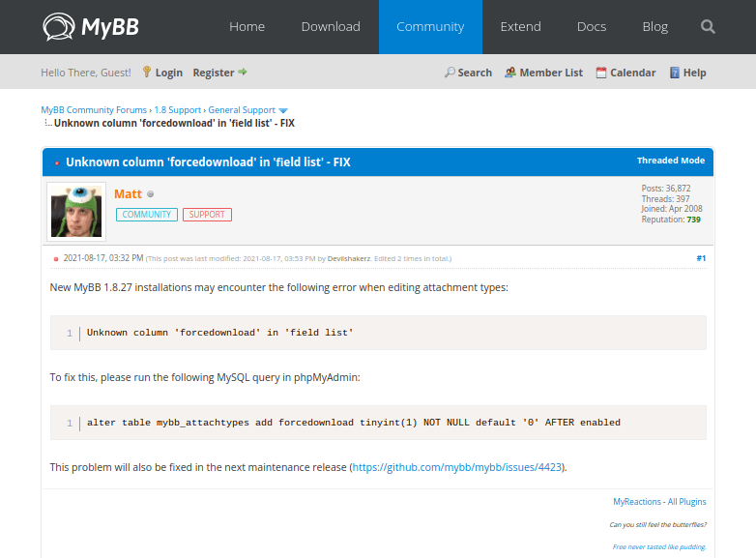The width and height of the screenshot is (756, 558).
Task: Click Matt's offline status icon
Action: tap(151, 193)
